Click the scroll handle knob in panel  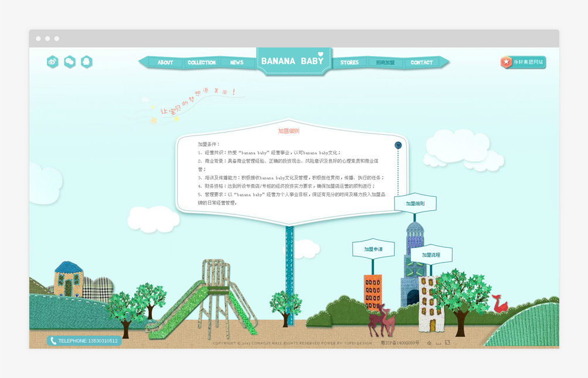coord(398,145)
